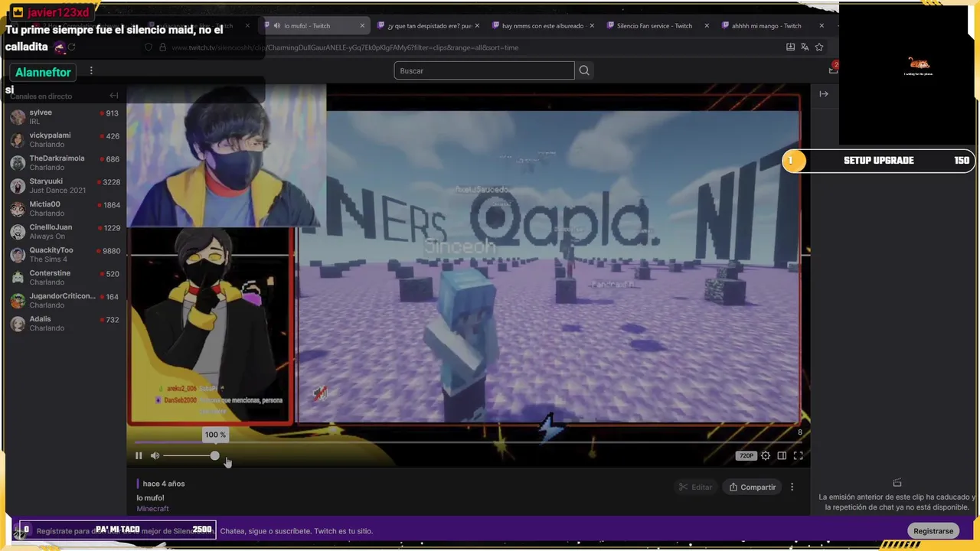Click the SETUP UPGRADE goal bar
Viewport: 980px width, 551px height.
tap(878, 161)
